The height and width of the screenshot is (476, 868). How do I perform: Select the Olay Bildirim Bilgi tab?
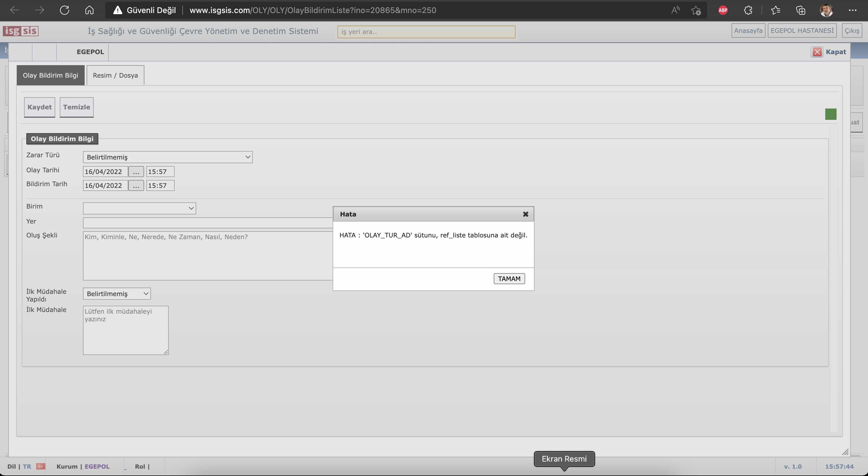[x=51, y=75]
